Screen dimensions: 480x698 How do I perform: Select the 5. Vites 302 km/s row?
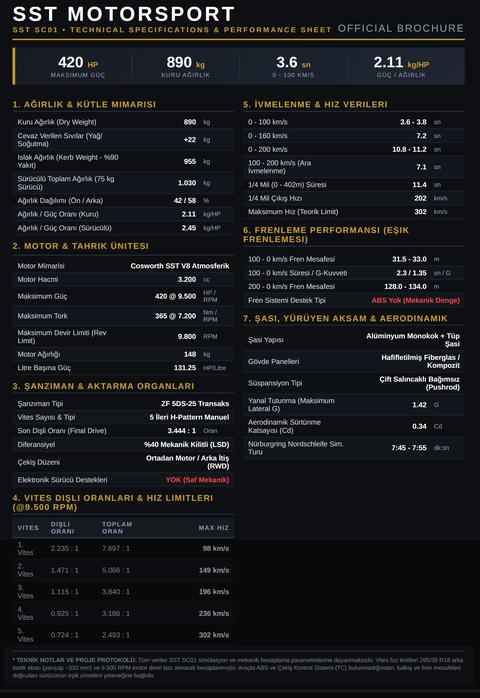[x=123, y=635]
